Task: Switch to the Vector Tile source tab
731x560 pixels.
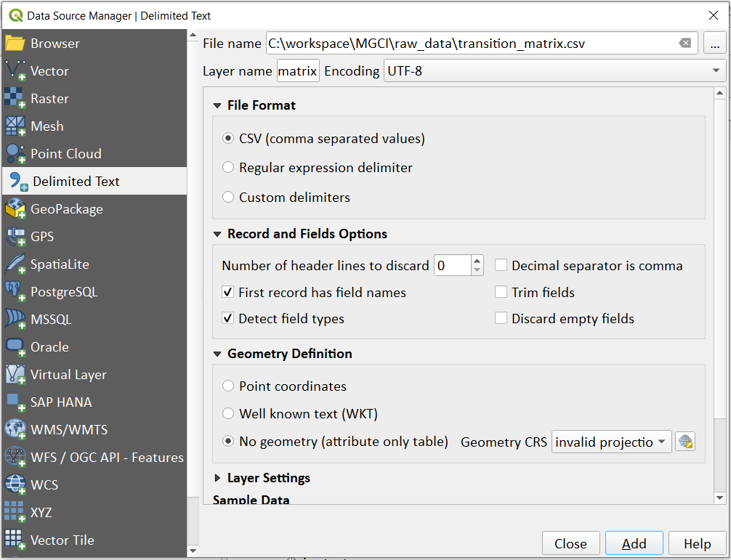Action: point(94,540)
